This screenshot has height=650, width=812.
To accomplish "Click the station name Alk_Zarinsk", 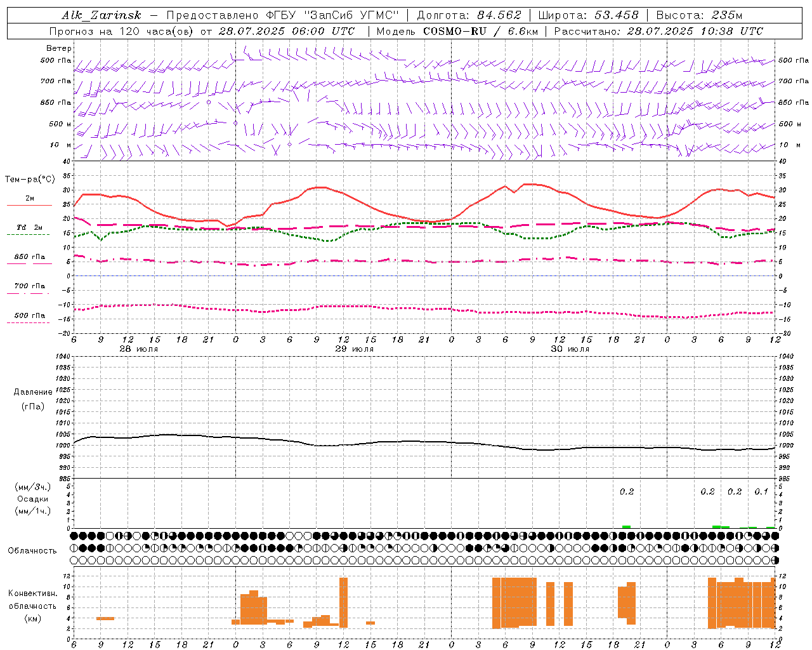I will [101, 16].
